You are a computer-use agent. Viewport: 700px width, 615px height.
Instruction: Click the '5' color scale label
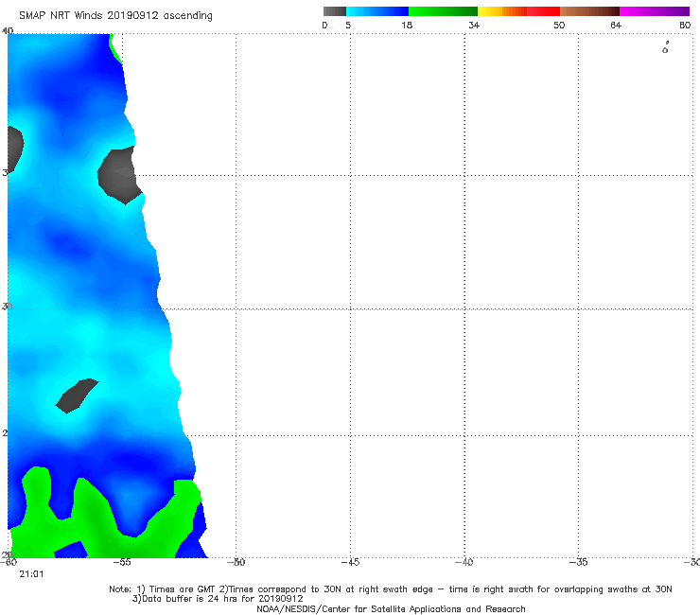click(348, 26)
